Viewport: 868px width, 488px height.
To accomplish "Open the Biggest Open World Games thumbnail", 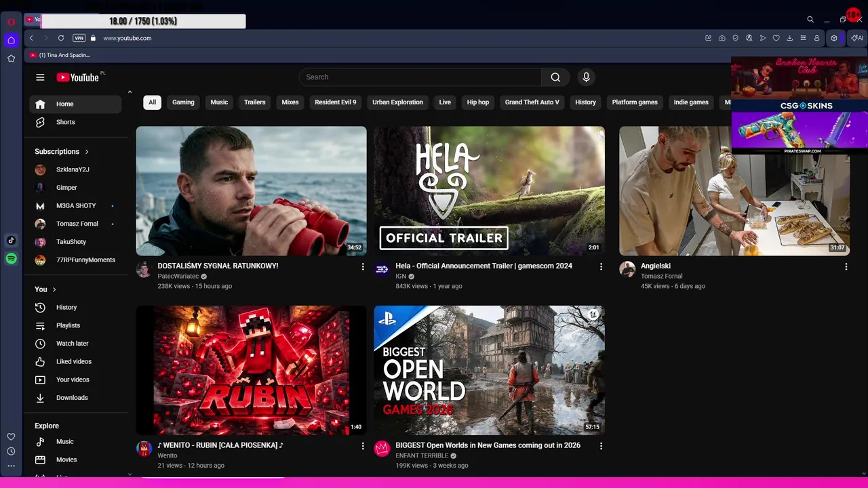I will (x=489, y=370).
